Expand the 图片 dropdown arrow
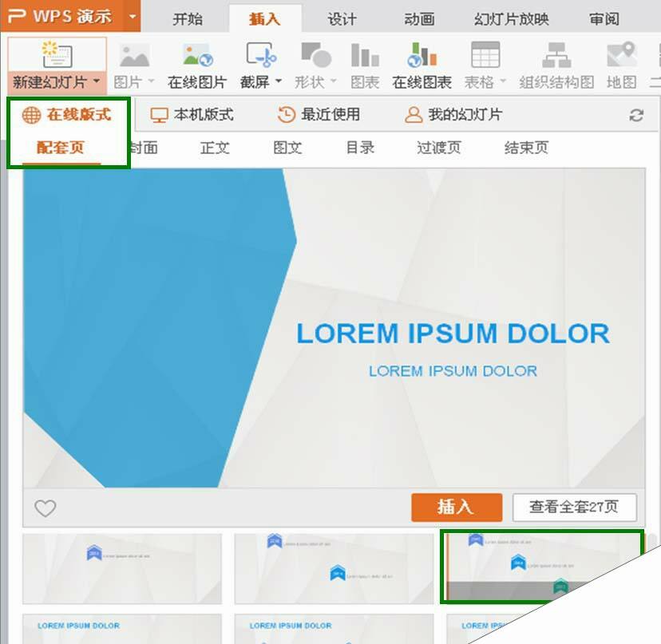This screenshot has height=644, width=661. point(151,81)
